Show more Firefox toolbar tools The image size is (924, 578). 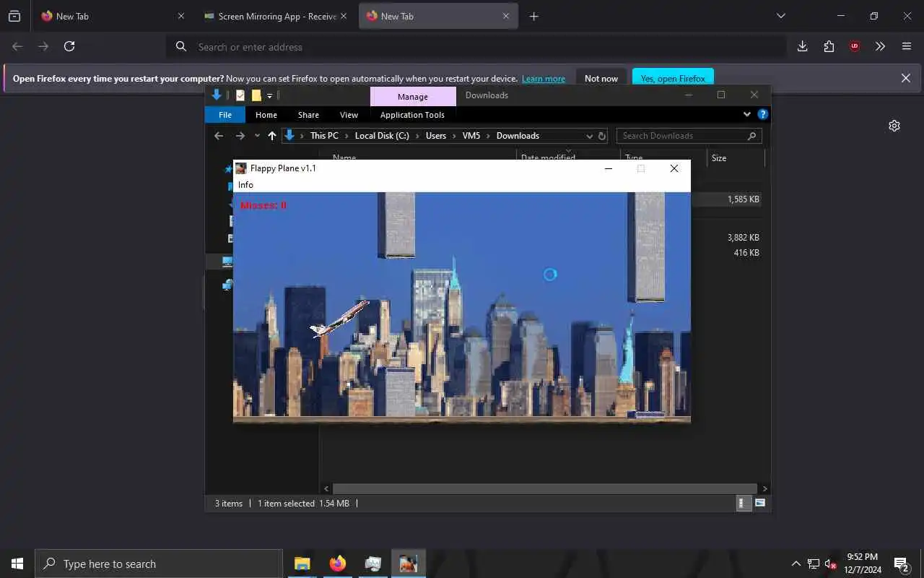[x=880, y=46]
